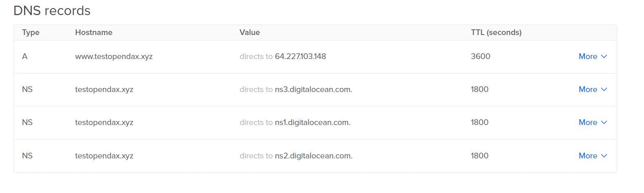Open More menu for www.testopendax.xyz A record
Viewport: 644px width, 193px height.
point(593,57)
